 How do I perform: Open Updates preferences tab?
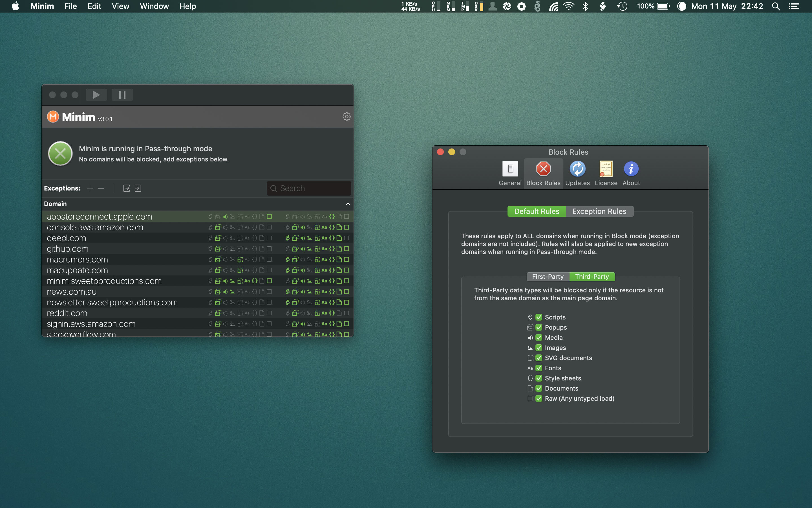tap(577, 173)
